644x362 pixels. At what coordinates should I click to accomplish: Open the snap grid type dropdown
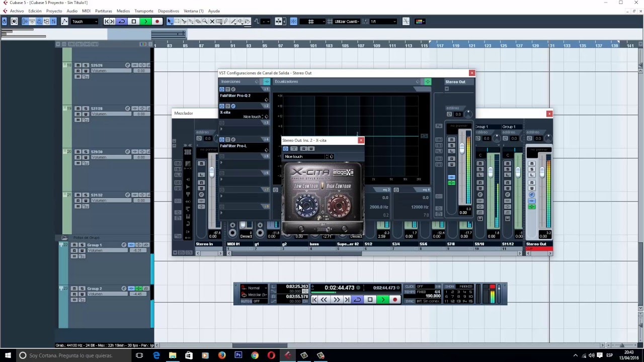(312, 21)
